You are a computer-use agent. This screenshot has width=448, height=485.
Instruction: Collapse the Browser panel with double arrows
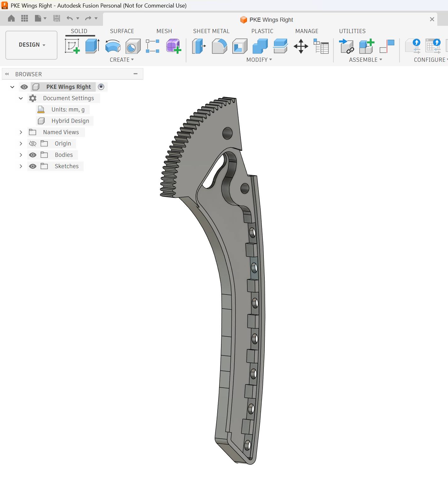point(7,74)
